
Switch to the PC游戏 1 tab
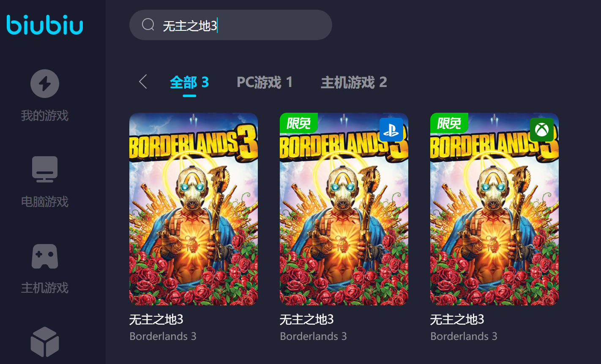coord(265,82)
